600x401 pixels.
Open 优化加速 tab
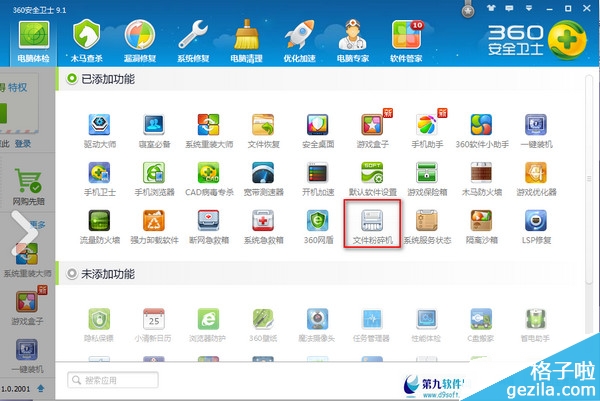coord(299,42)
